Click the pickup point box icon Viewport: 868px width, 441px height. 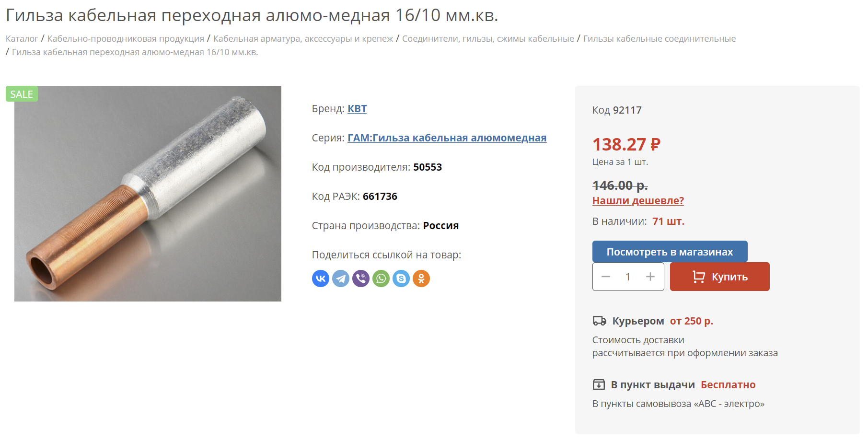point(599,384)
